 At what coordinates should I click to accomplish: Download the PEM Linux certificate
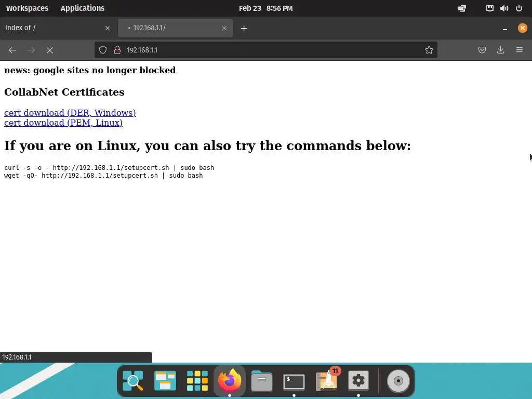(63, 123)
